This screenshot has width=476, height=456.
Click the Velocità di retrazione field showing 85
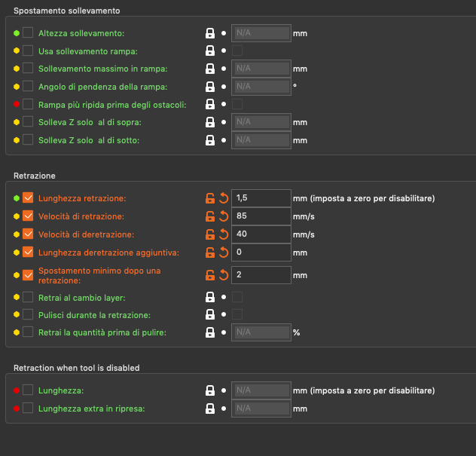(261, 216)
